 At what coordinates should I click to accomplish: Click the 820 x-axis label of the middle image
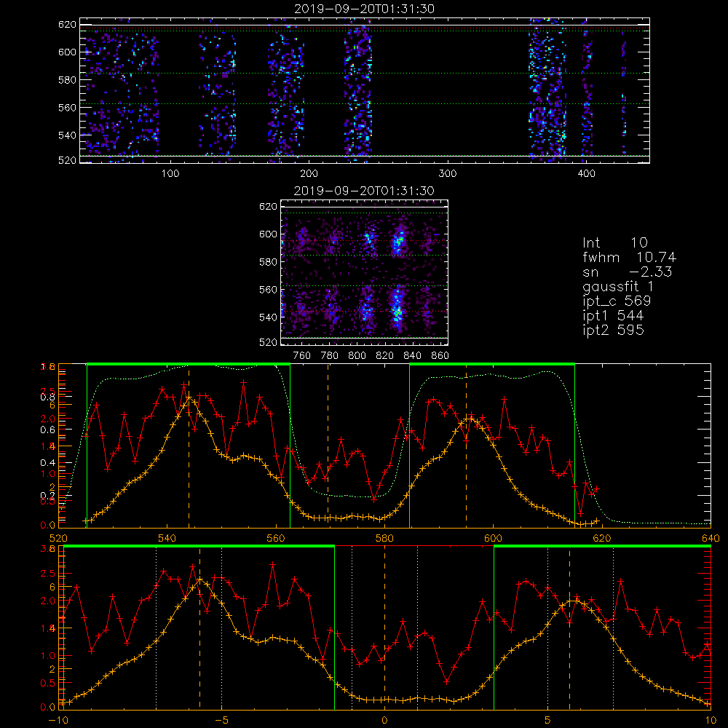[x=385, y=356]
